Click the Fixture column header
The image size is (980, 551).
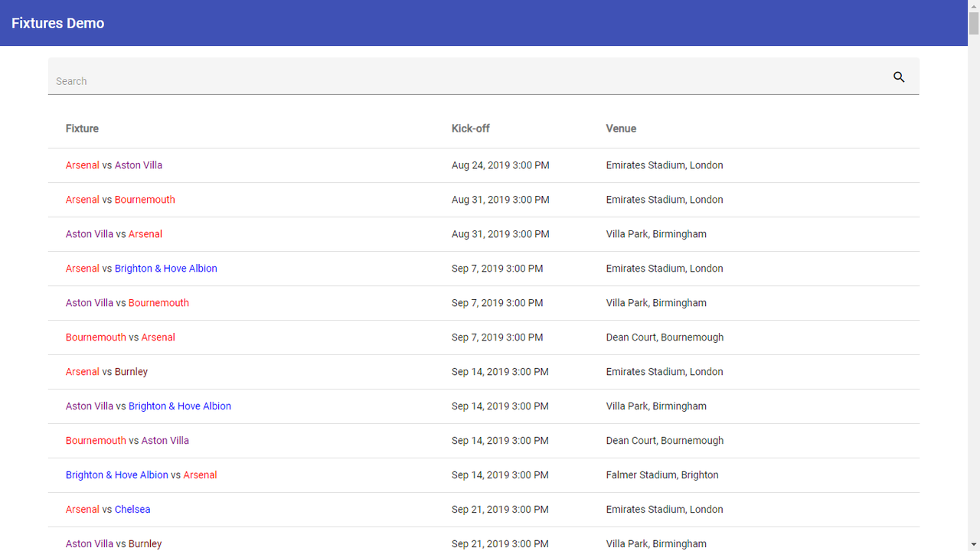[x=82, y=129]
